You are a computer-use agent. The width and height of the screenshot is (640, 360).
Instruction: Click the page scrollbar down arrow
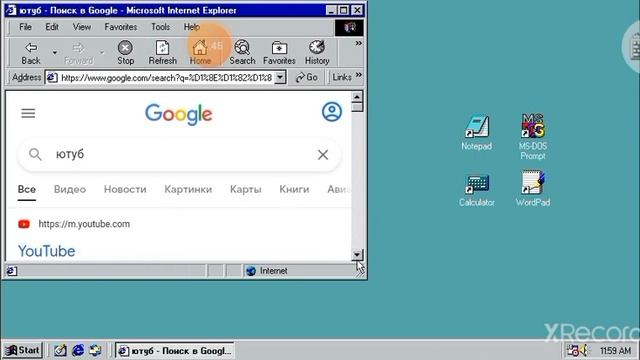[x=357, y=255]
